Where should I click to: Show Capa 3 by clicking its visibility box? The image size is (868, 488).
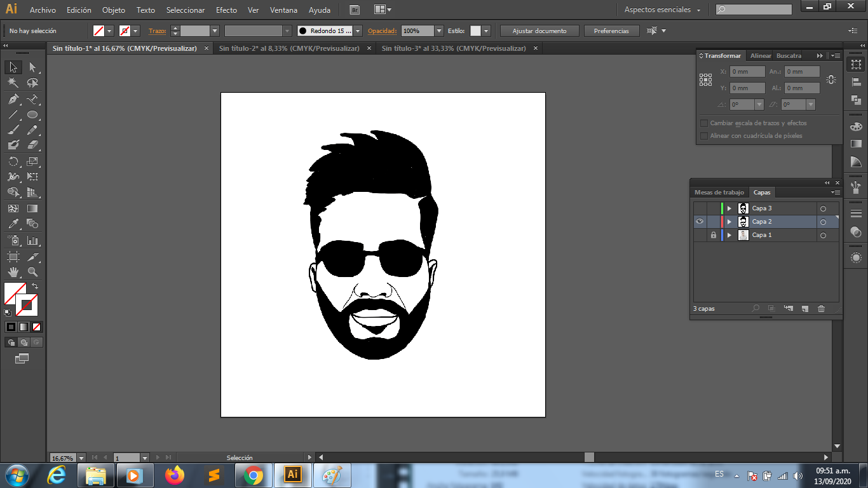coord(700,208)
